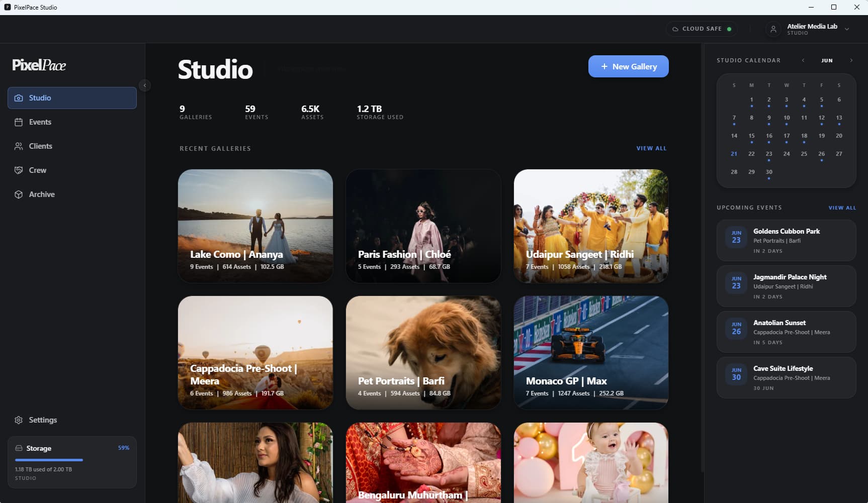Viewport: 868px width, 503px height.
Task: Click View All for Upcoming Events
Action: click(x=842, y=208)
